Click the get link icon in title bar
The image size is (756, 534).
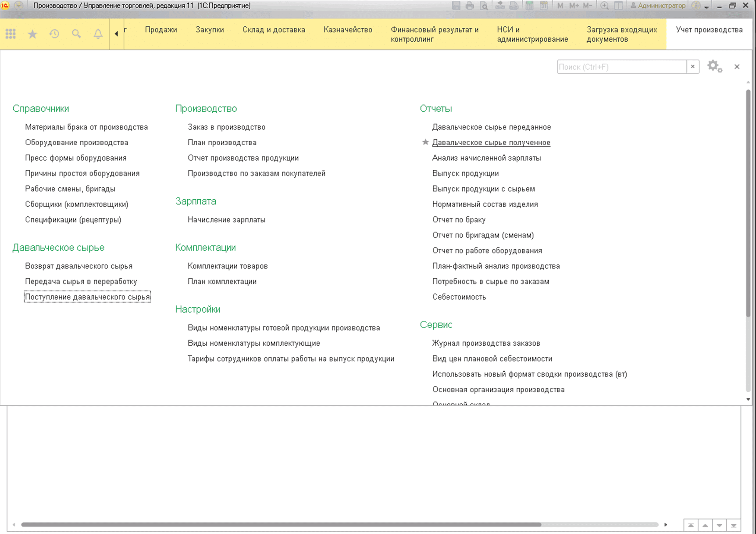point(500,6)
